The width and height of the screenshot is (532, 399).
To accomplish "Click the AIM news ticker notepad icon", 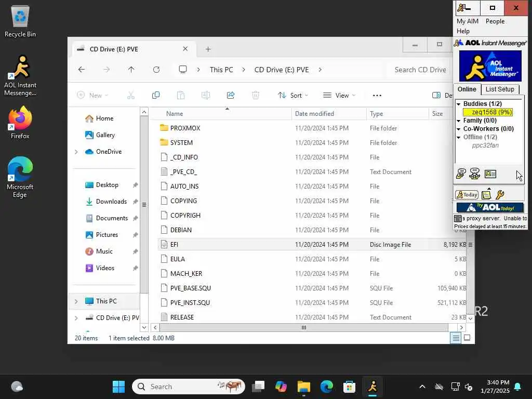I will (486, 195).
